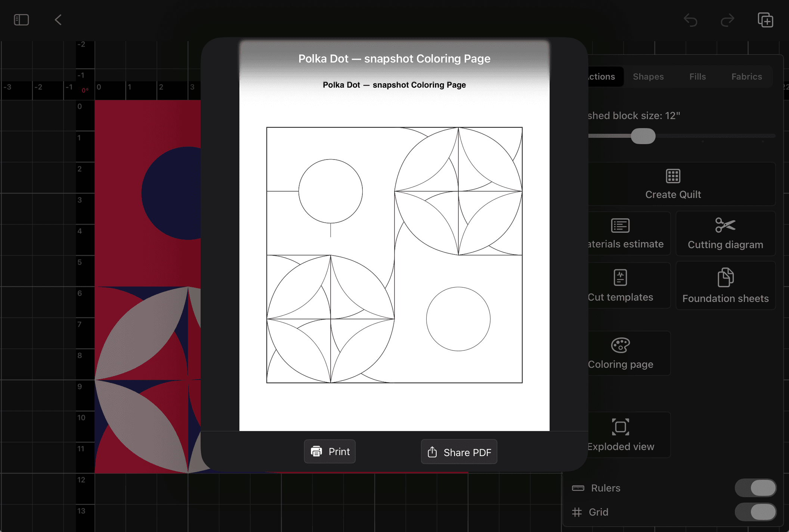
Task: Open the Materials estimate list icon
Action: pos(620,225)
